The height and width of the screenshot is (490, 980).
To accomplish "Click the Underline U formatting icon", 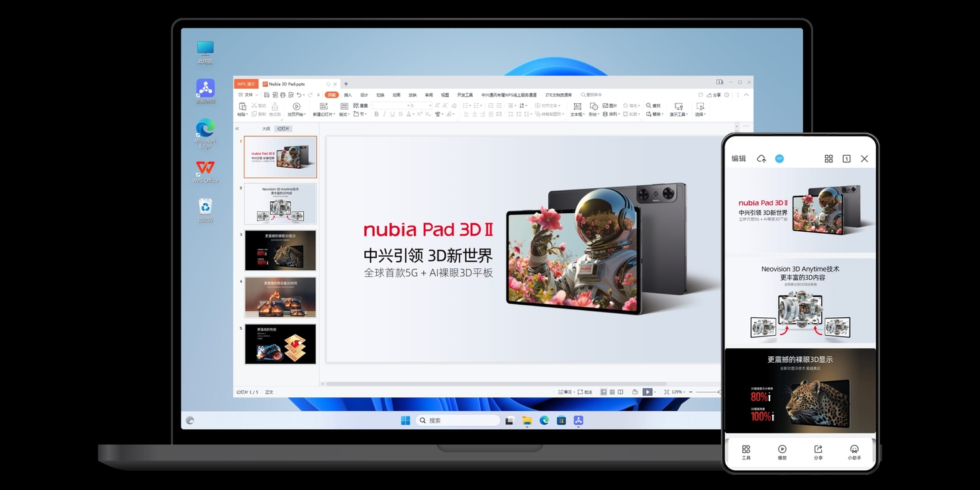I will pos(392,114).
